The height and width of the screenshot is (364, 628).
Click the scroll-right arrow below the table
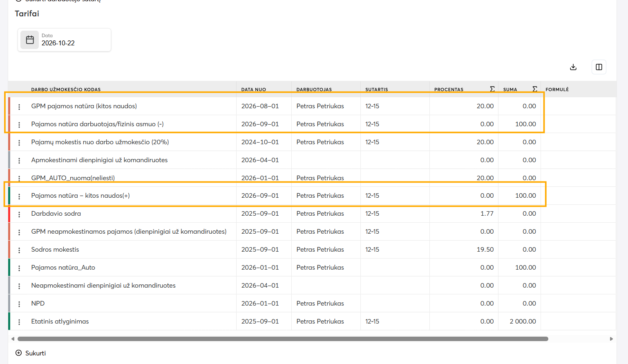pos(611,339)
